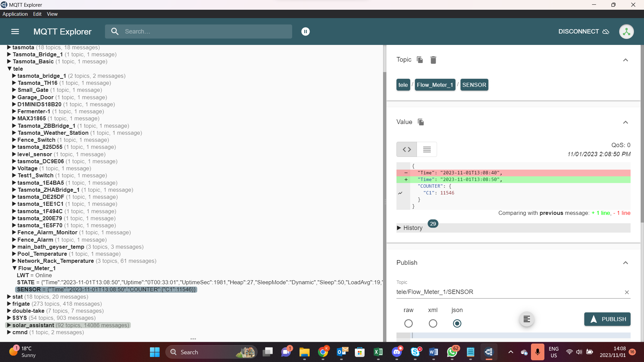Delete the selected topic using trash icon
644x362 pixels.
(x=433, y=60)
